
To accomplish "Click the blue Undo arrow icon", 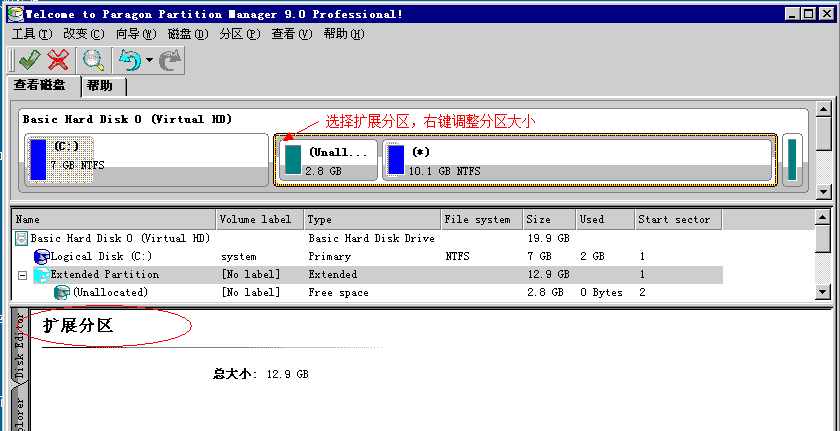I will coord(129,60).
